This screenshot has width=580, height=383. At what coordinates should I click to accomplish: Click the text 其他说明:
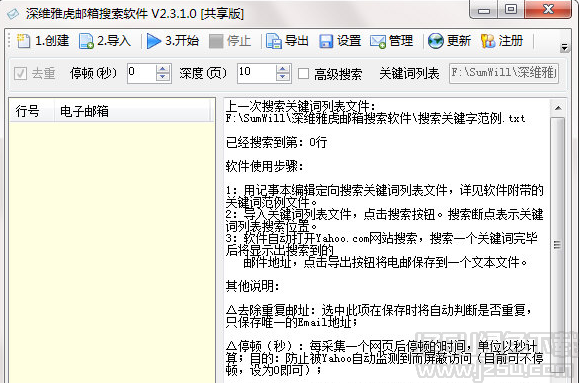click(x=253, y=286)
